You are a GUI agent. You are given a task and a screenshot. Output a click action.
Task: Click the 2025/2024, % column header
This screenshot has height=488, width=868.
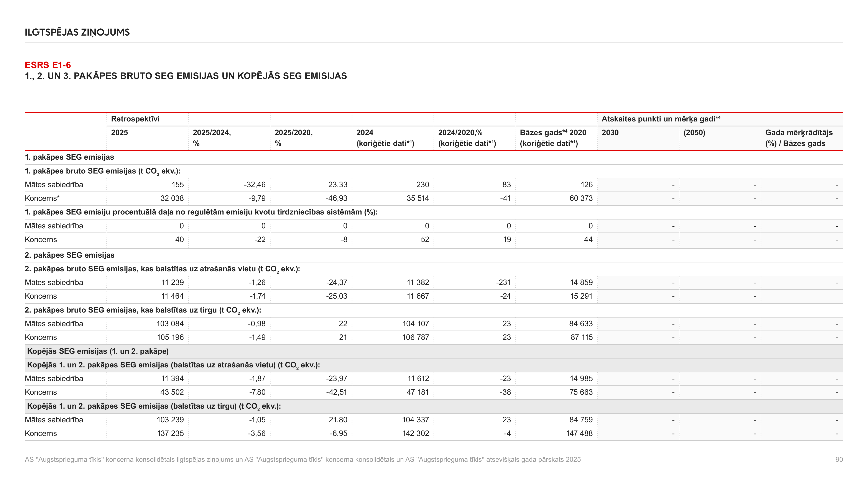click(212, 138)
